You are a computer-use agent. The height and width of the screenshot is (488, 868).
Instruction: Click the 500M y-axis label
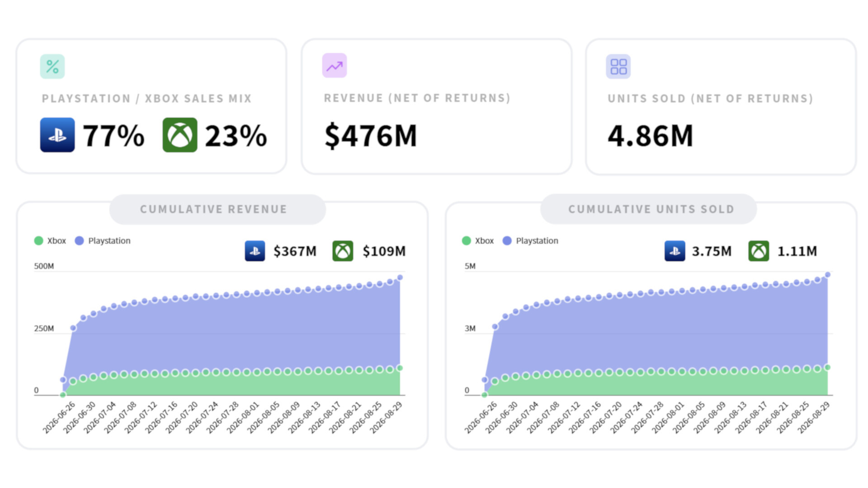(44, 266)
